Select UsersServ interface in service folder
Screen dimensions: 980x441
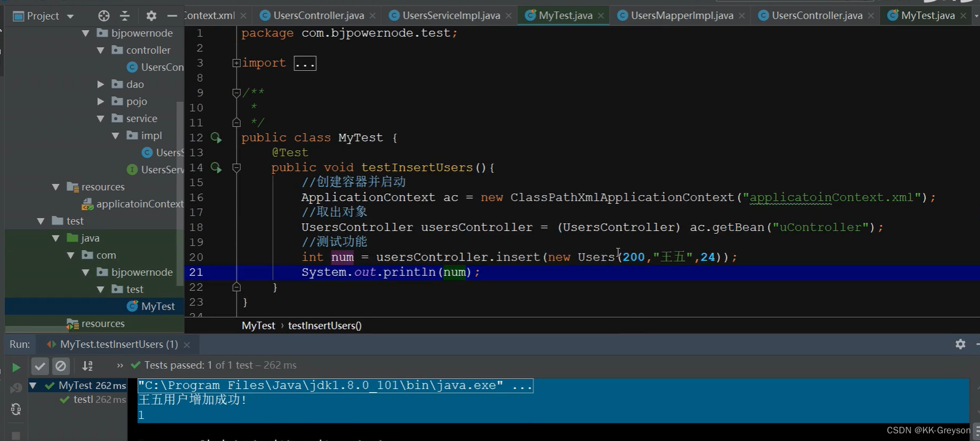[155, 170]
